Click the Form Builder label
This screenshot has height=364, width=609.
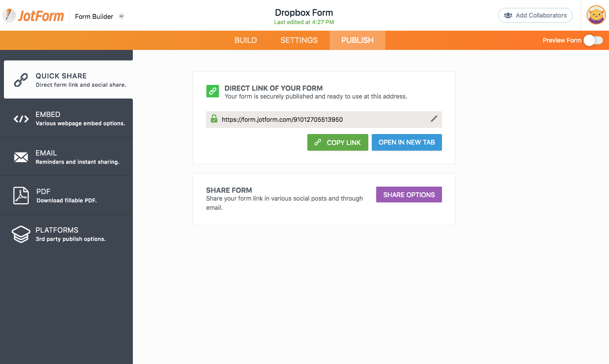94,17
